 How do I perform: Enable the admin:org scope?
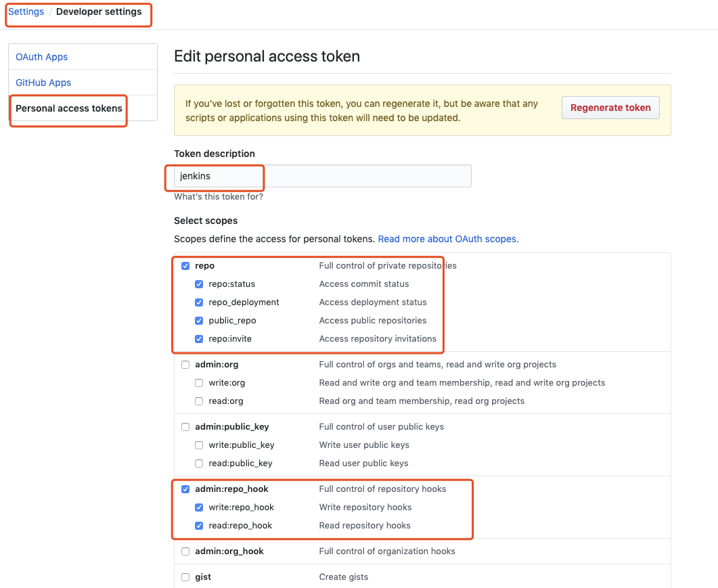[185, 365]
